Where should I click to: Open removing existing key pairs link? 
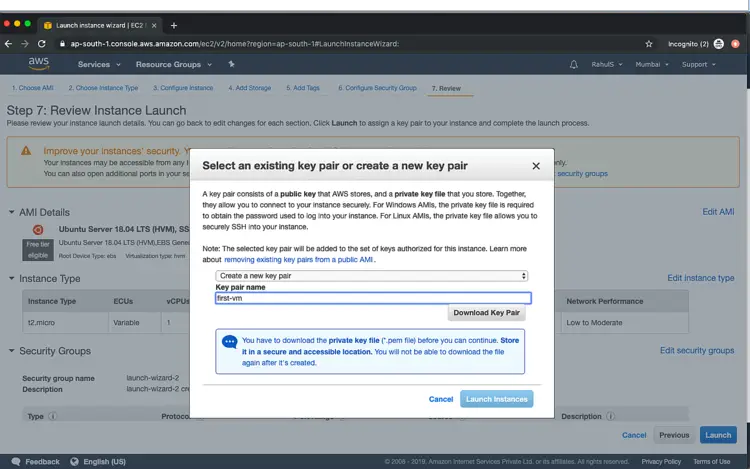tap(298, 260)
